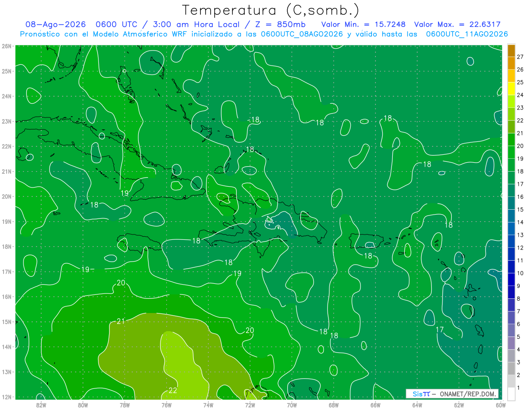The height and width of the screenshot is (411, 532).
Task: Click the "Valor Min. = 15.7248" text
Action: (x=364, y=24)
